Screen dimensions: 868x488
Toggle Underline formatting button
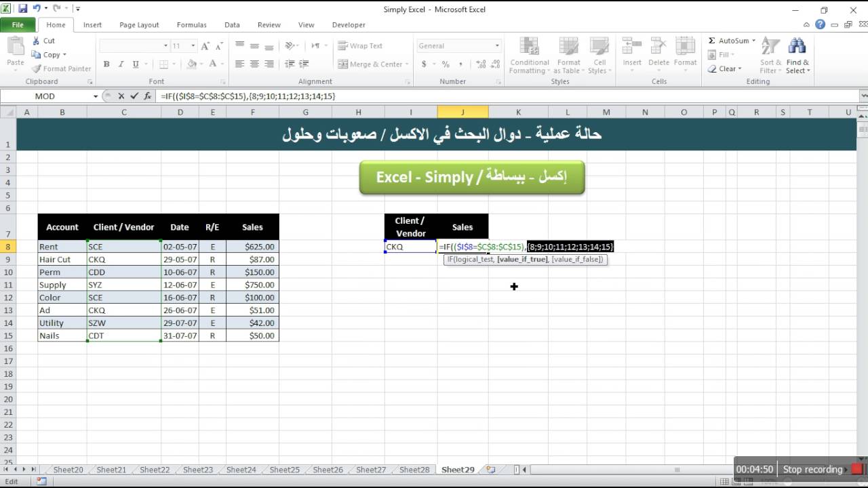[x=136, y=64]
